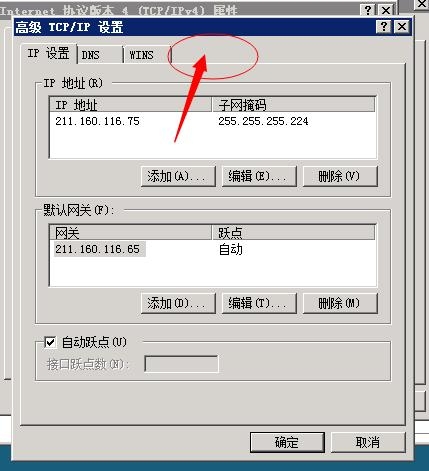
Task: Click 添加(D) to add a default gateway
Action: [x=178, y=303]
